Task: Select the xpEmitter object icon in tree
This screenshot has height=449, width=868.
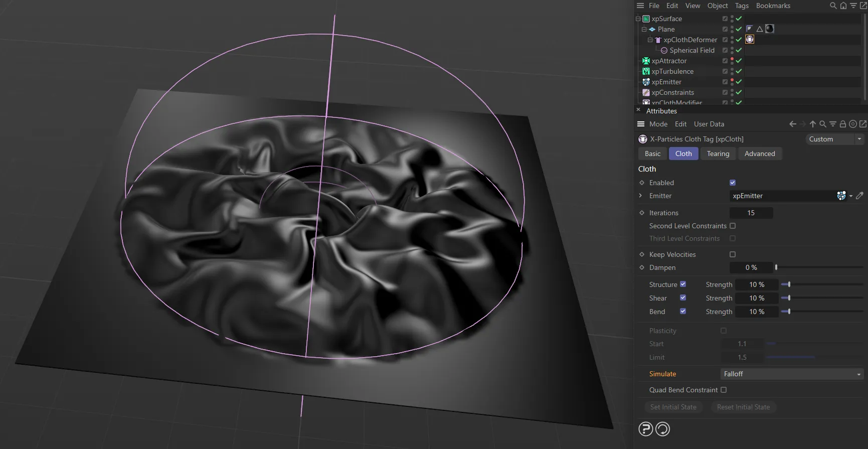Action: tap(646, 82)
